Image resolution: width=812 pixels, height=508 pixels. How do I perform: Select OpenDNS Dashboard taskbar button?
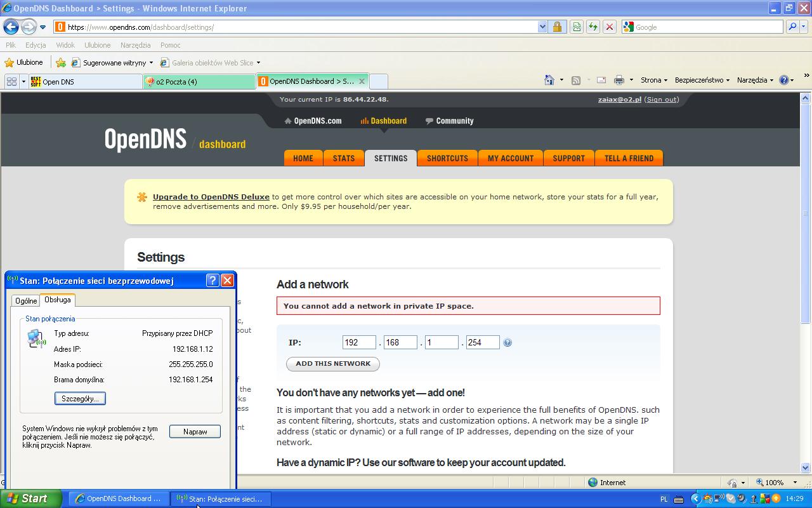click(x=119, y=498)
